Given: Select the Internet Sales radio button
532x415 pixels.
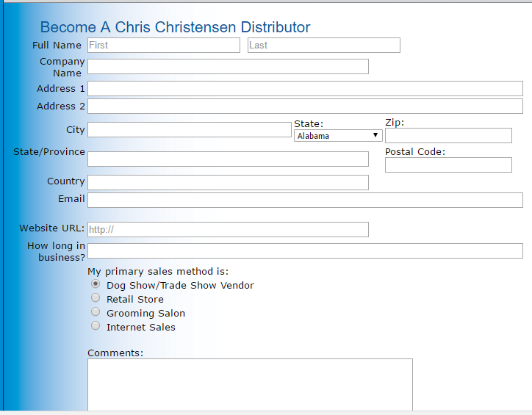Looking at the screenshot, I should click(96, 325).
